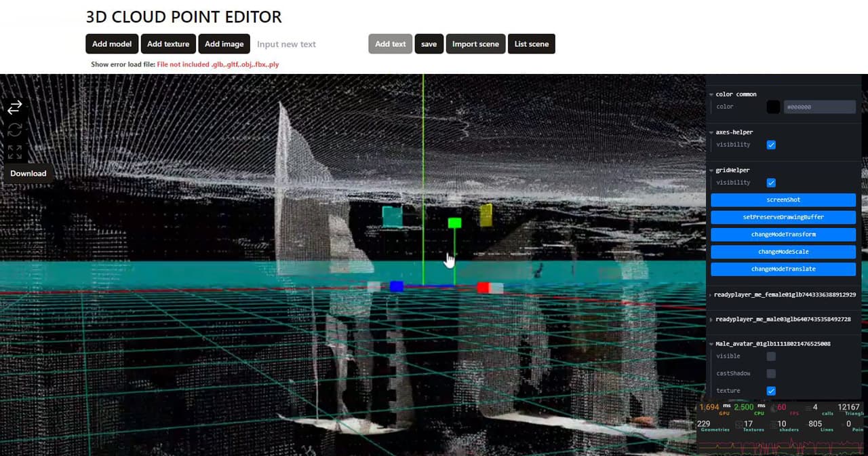Click the Input new text field
868x456 pixels.
click(x=309, y=44)
